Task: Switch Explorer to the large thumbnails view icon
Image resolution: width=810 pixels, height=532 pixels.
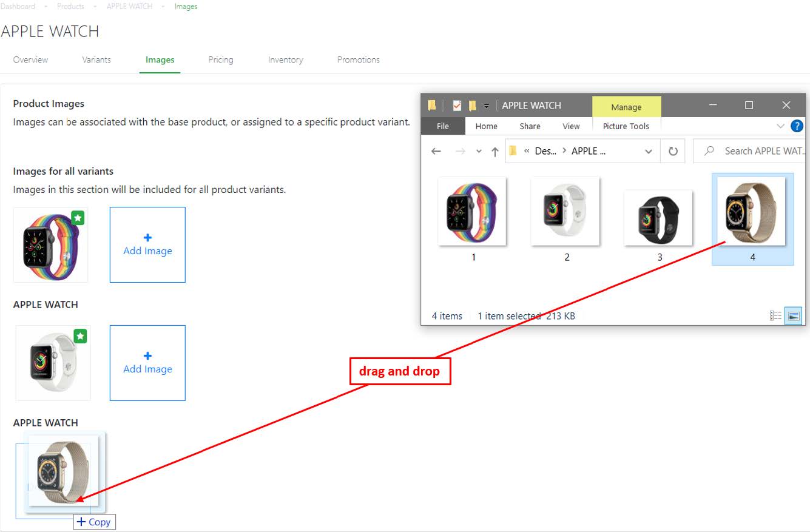Action: [794, 315]
